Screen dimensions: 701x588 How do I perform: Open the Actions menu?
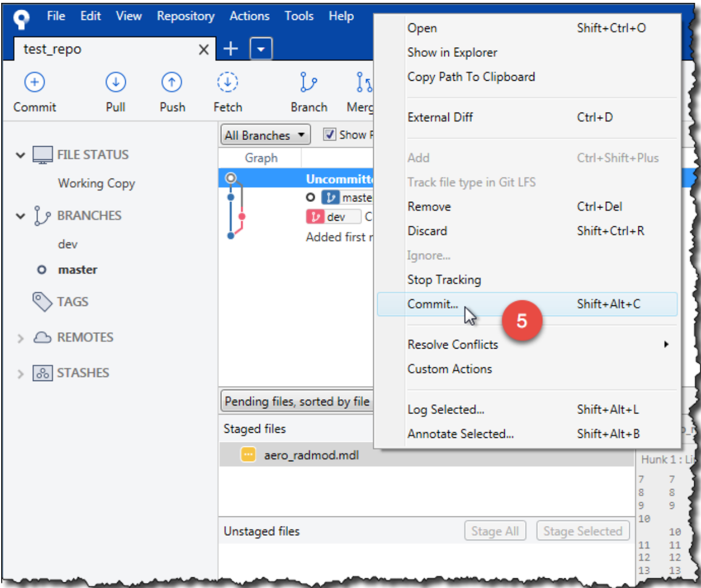click(x=250, y=16)
